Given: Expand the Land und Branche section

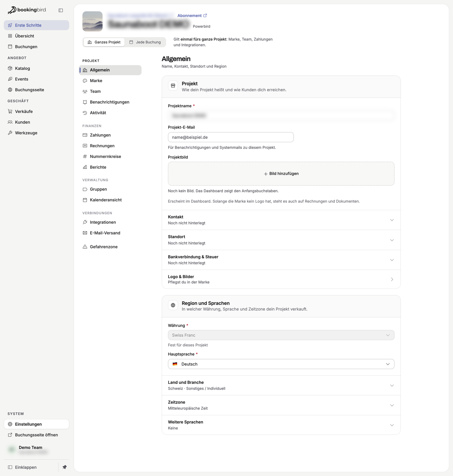Looking at the screenshot, I should tap(281, 385).
